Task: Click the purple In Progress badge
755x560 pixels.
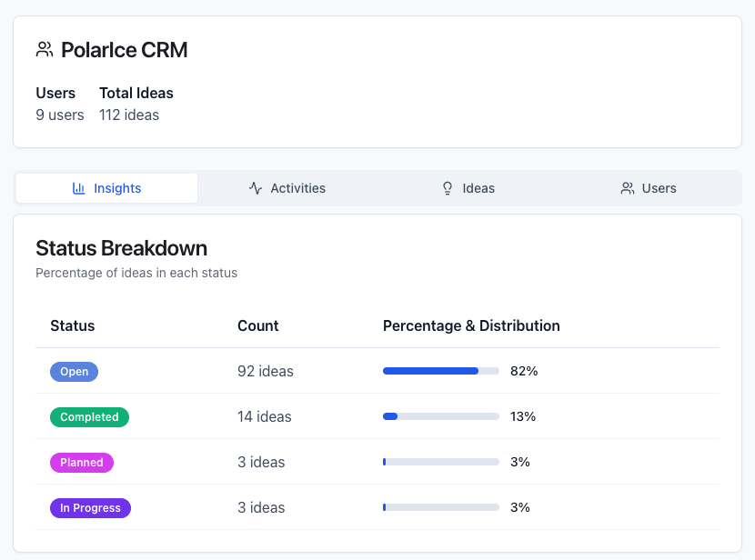Action: click(90, 507)
